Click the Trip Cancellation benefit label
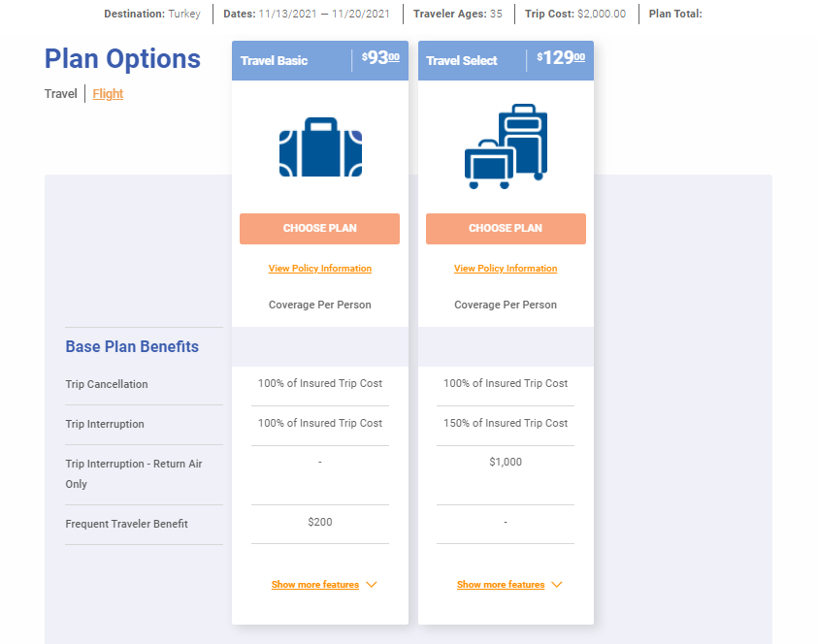Screen dimensions: 818x644 click(x=107, y=384)
